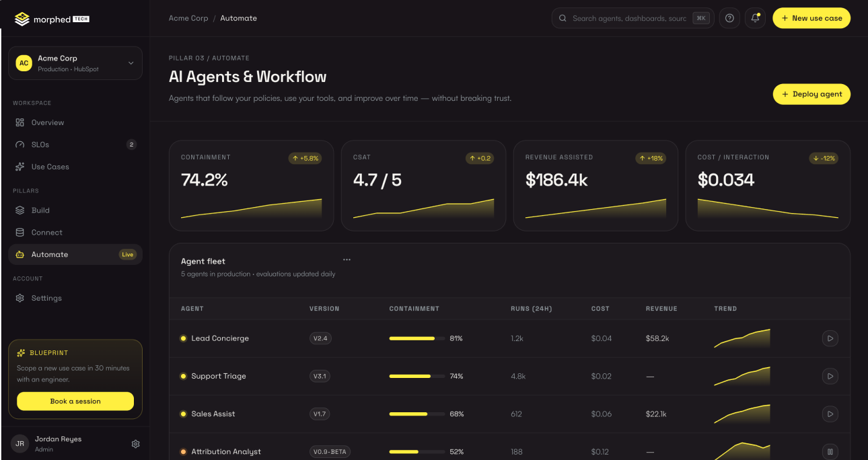Run the Lead Concierge agent play button
868x460 pixels.
coord(830,338)
